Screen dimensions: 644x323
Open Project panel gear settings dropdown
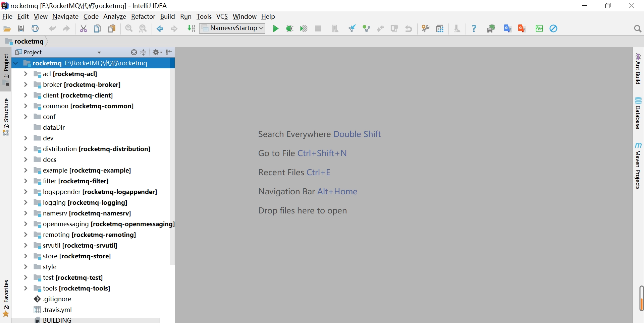[x=157, y=52]
